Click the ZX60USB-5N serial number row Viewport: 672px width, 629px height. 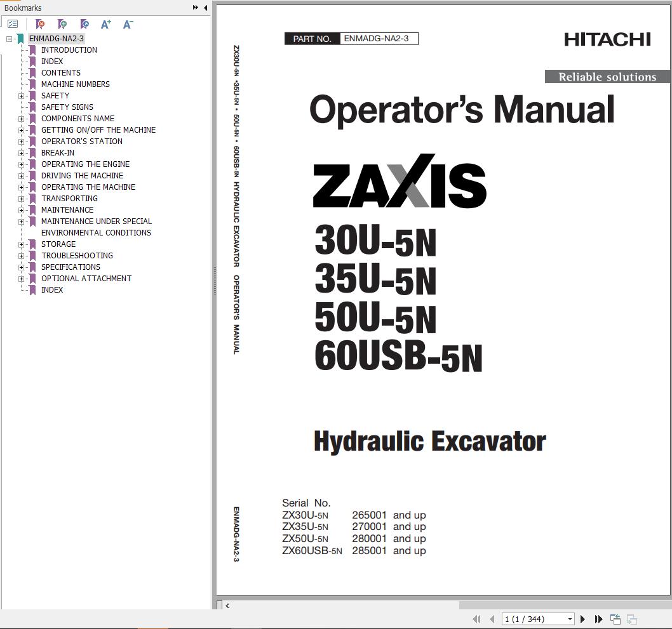pos(354,551)
